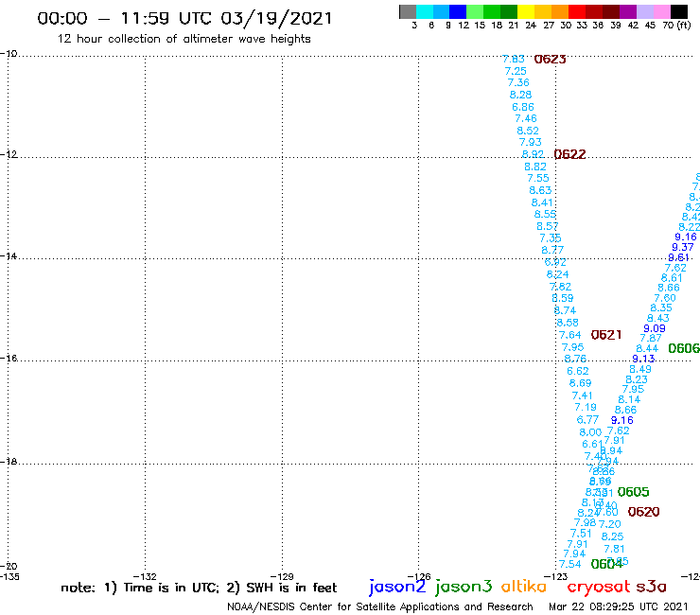Click the wave height value 8.69

(581, 383)
